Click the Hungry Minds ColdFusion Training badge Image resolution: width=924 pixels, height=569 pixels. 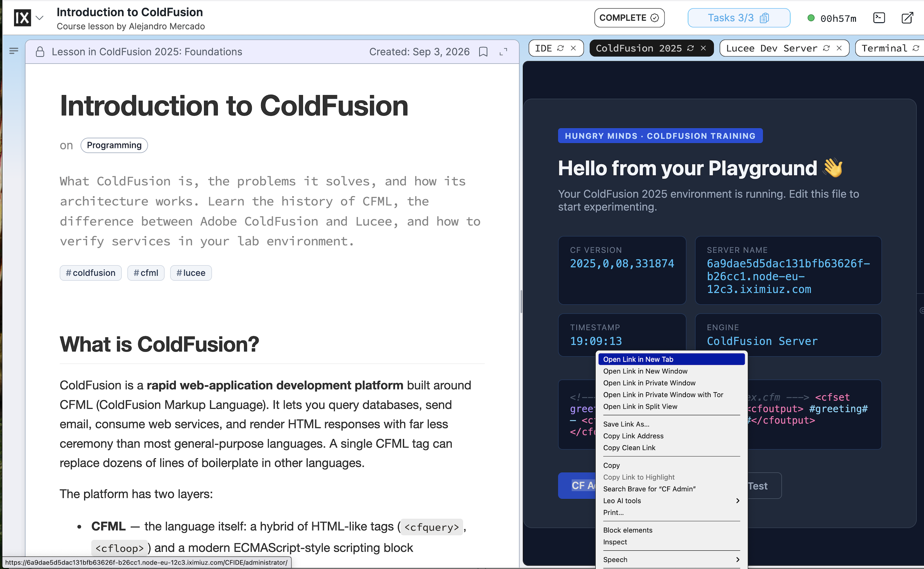pyautogui.click(x=660, y=135)
